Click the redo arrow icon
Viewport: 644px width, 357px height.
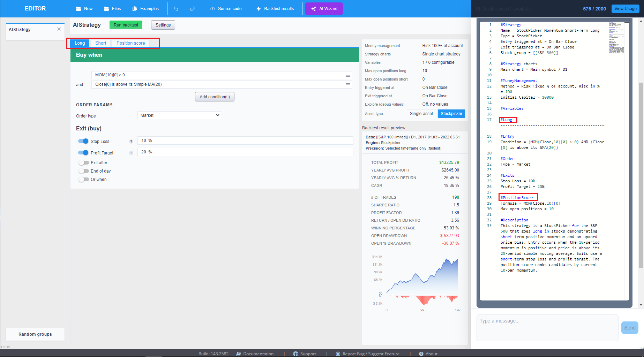(x=192, y=9)
